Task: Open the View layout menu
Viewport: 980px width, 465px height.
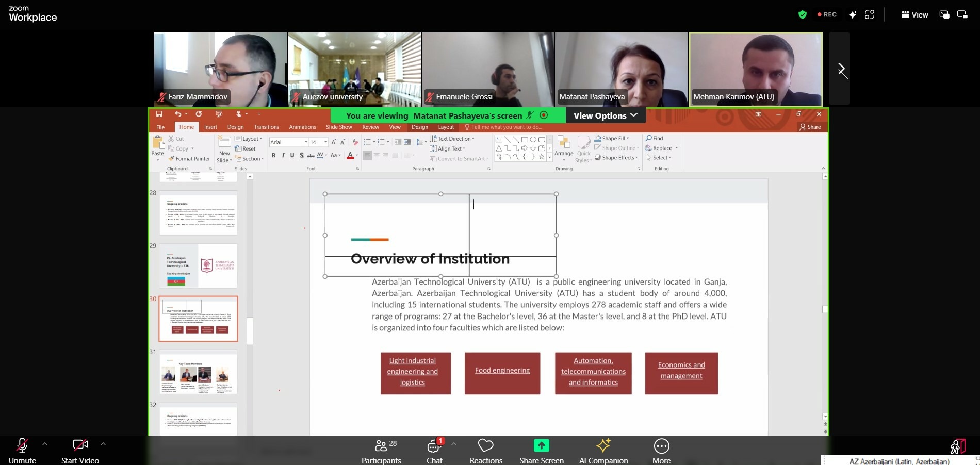Action: [x=914, y=14]
